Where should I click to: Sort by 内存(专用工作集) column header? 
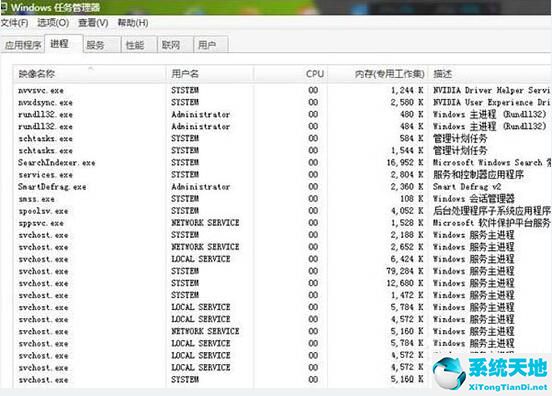377,74
